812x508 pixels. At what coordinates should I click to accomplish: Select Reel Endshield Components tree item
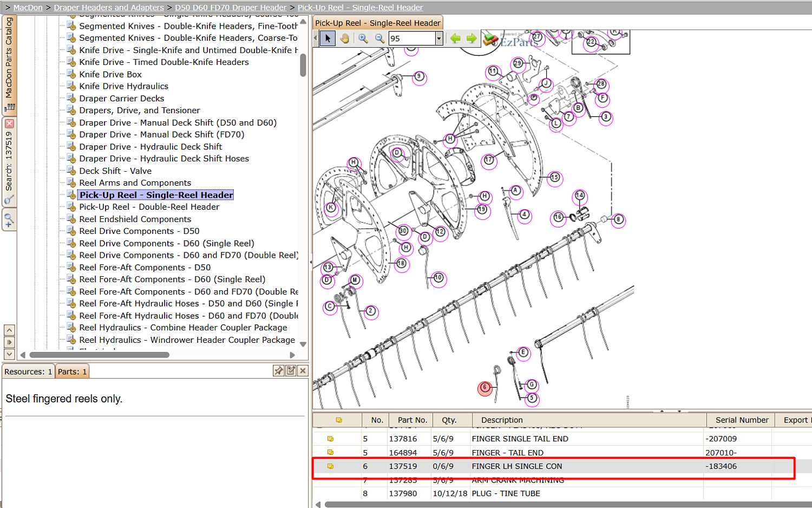tap(135, 219)
